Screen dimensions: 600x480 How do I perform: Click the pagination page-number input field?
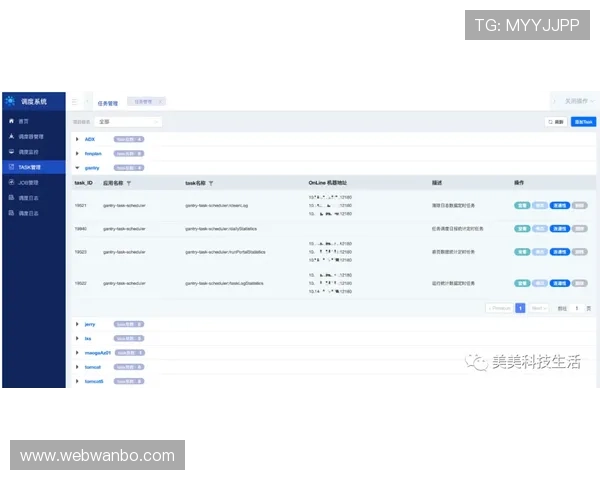575,308
